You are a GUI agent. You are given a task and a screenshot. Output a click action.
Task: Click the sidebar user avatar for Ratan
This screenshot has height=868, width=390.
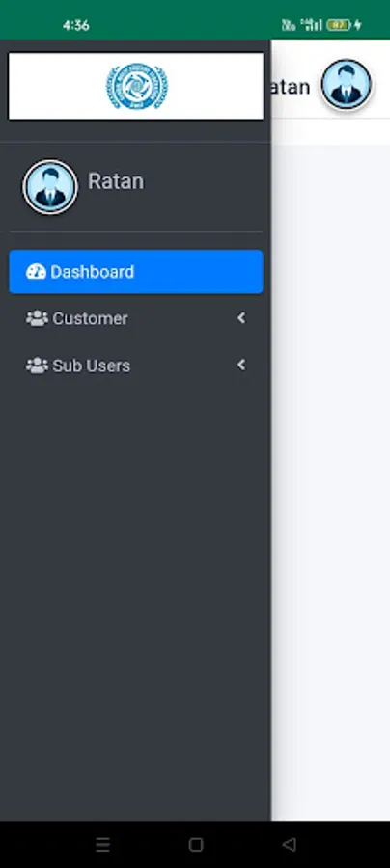click(50, 187)
